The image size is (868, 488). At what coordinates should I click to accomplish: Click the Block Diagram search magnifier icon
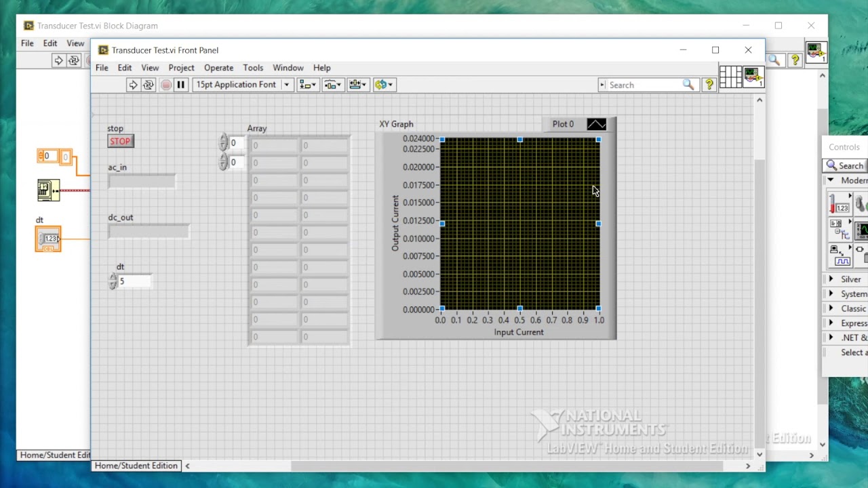774,60
